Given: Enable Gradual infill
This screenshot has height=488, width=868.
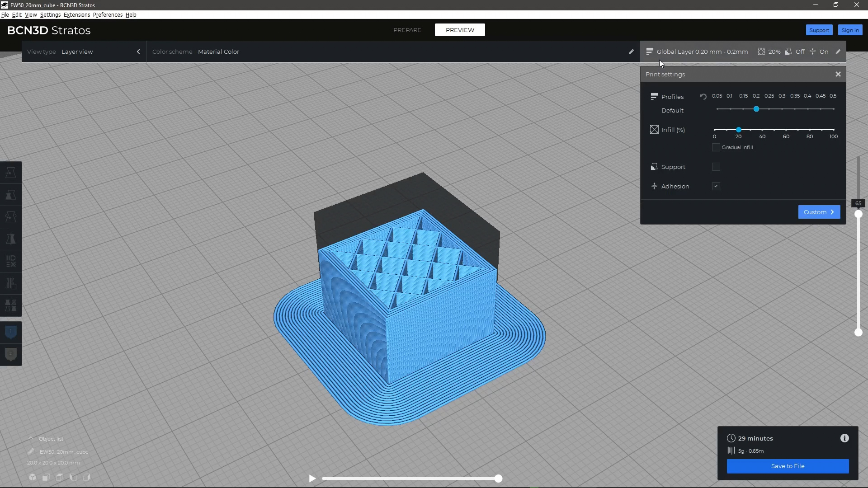Looking at the screenshot, I should point(716,147).
